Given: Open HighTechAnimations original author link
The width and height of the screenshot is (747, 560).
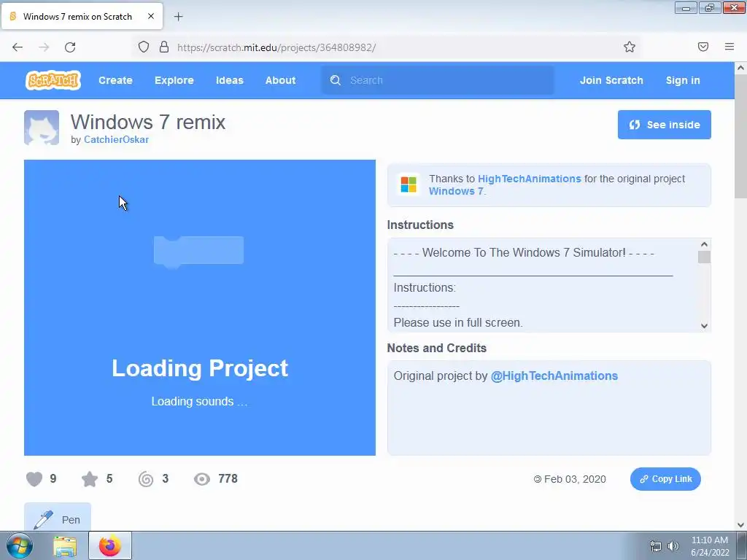Looking at the screenshot, I should (x=530, y=179).
